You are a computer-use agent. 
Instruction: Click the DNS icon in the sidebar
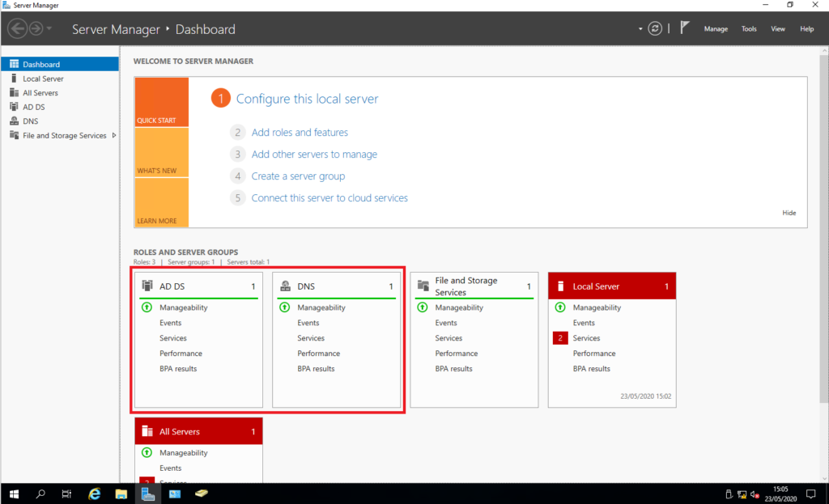(x=15, y=121)
